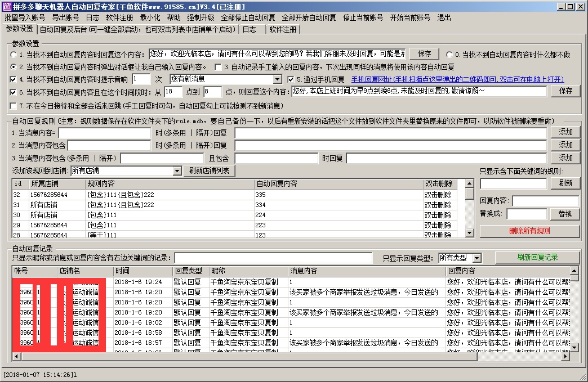Image resolution: width=588 pixels, height=382 pixels.
Task: Click the 刷新店铺列表 button
Action: tap(210, 170)
